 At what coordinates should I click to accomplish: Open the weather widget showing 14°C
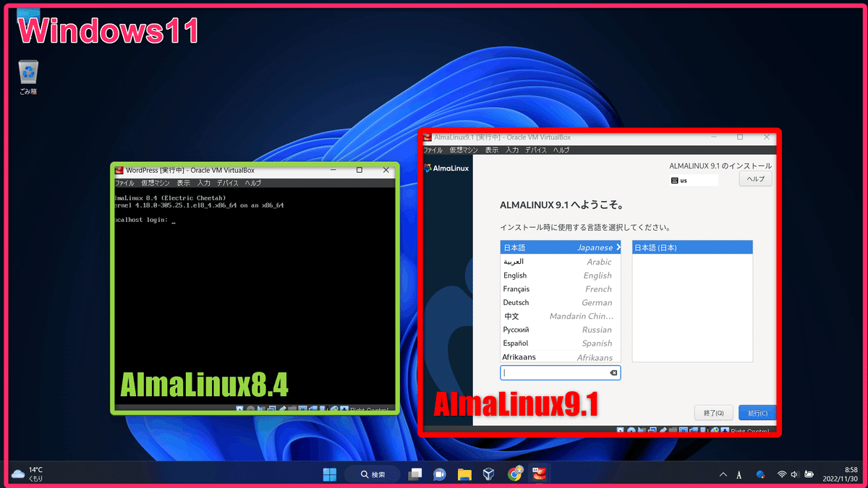pos(27,474)
